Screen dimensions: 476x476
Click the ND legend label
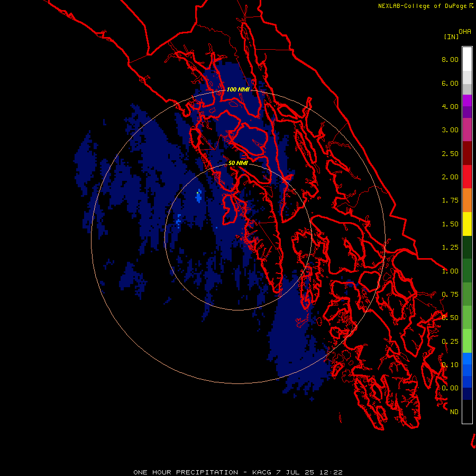[454, 412]
